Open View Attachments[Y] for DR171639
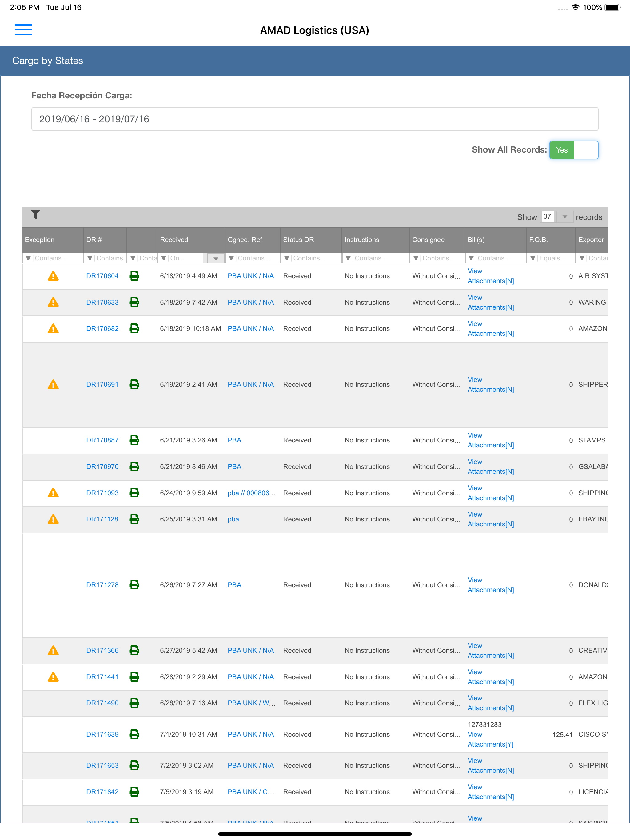630x840 pixels. (490, 739)
